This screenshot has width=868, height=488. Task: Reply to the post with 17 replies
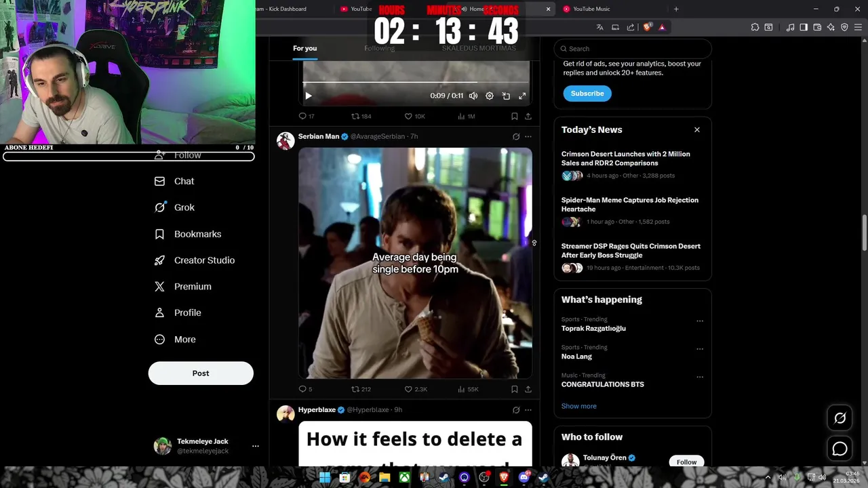tap(307, 117)
